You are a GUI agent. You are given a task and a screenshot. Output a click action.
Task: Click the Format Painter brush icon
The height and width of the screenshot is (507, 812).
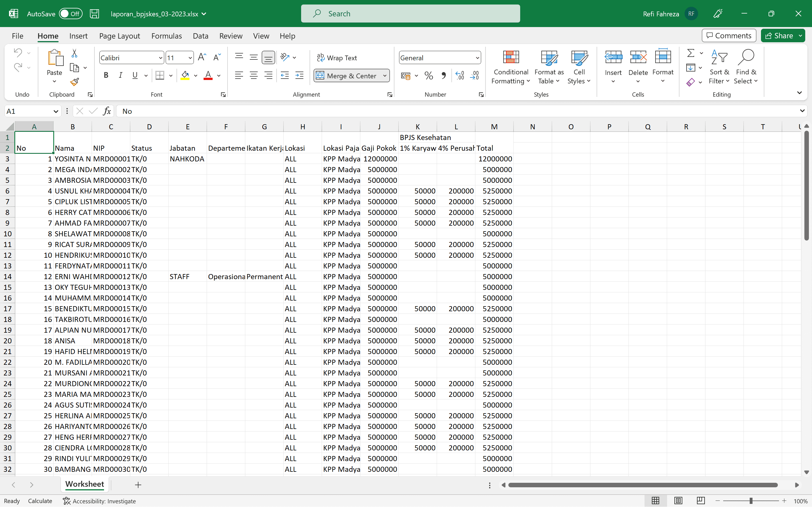(74, 82)
